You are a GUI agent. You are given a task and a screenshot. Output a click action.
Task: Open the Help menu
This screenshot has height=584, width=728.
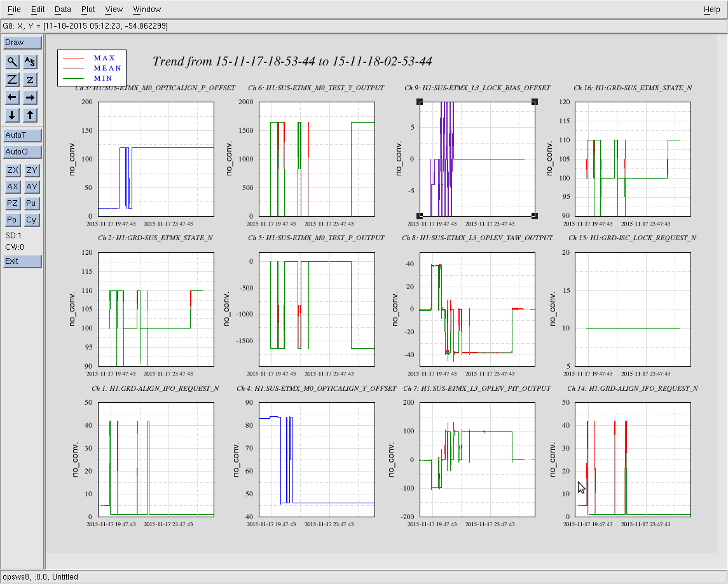711,10
